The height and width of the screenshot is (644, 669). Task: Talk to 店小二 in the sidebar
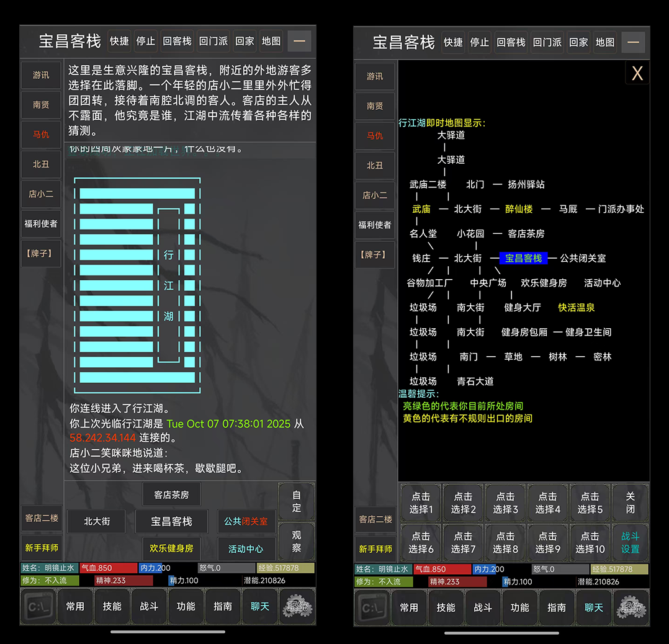[41, 194]
